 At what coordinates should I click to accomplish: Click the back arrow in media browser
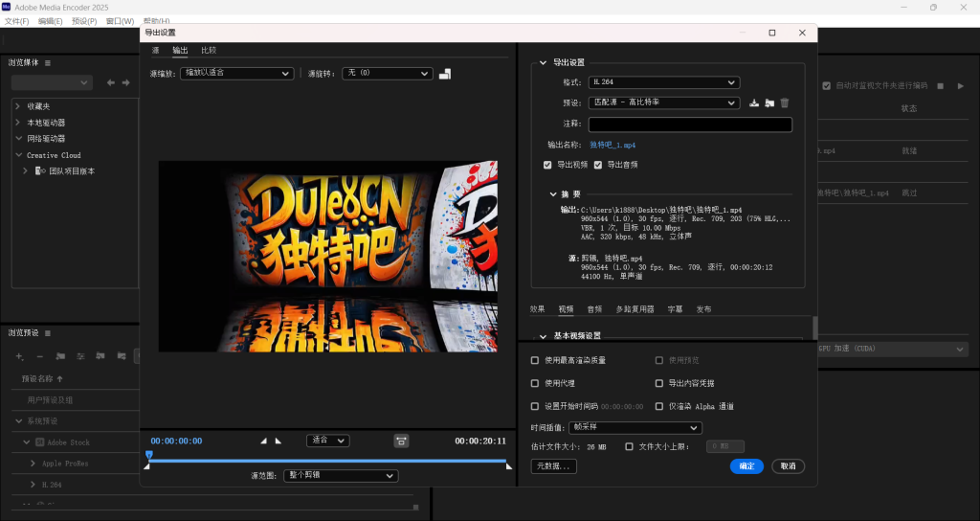tap(111, 83)
